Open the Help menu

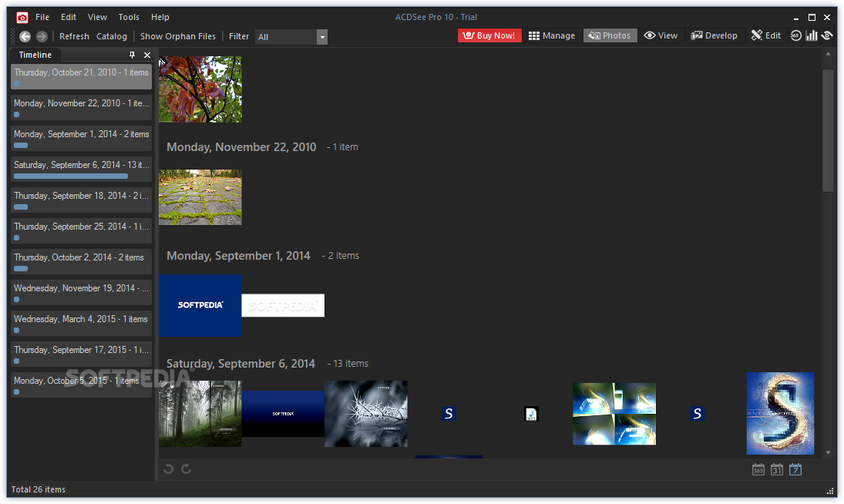click(160, 17)
